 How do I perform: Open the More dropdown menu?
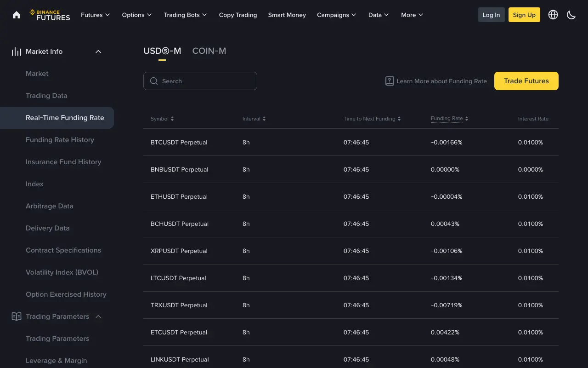click(x=412, y=15)
